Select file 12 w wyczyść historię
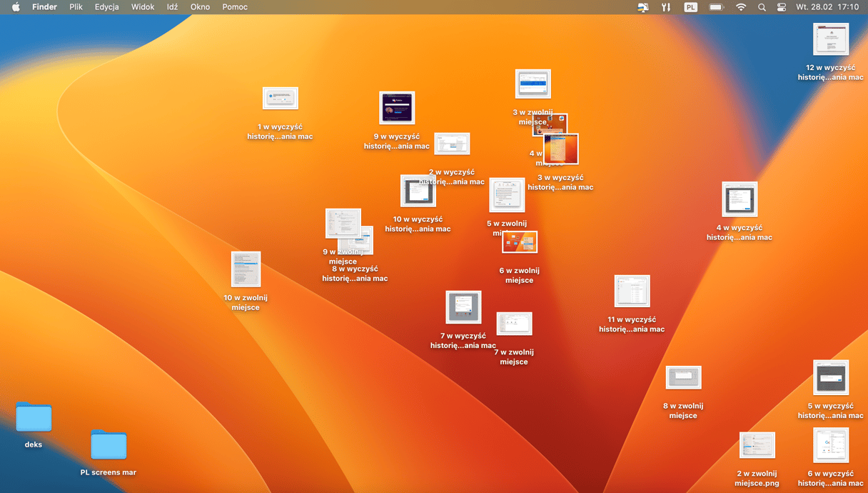 [x=831, y=39]
